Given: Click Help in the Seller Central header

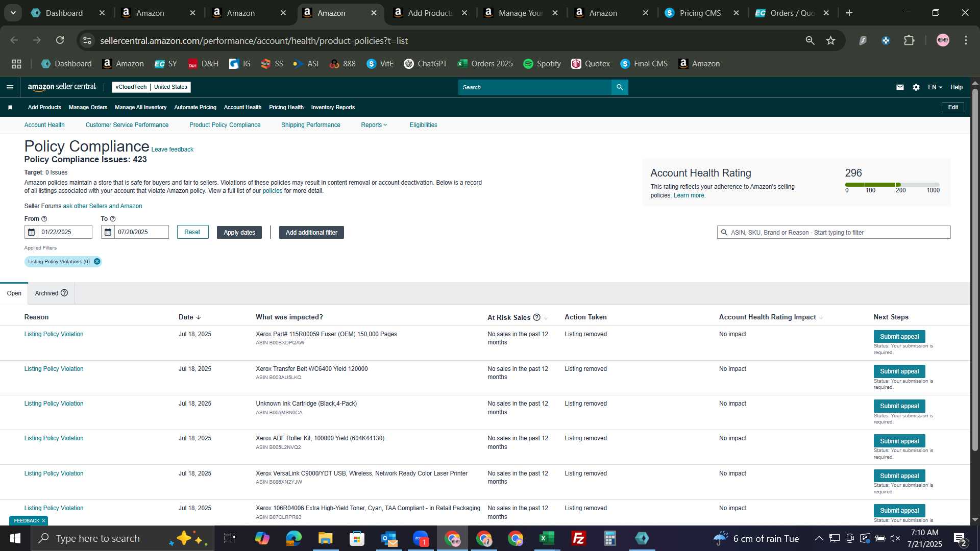Looking at the screenshot, I should 956,87.
